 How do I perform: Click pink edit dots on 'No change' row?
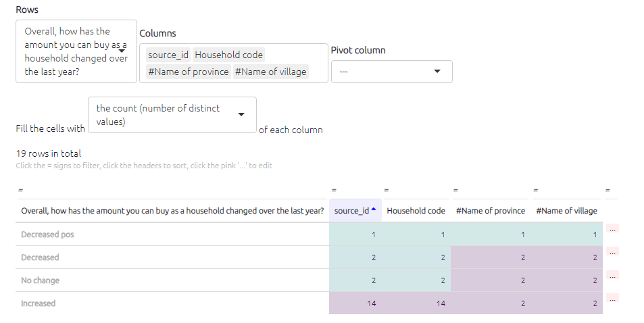point(612,276)
